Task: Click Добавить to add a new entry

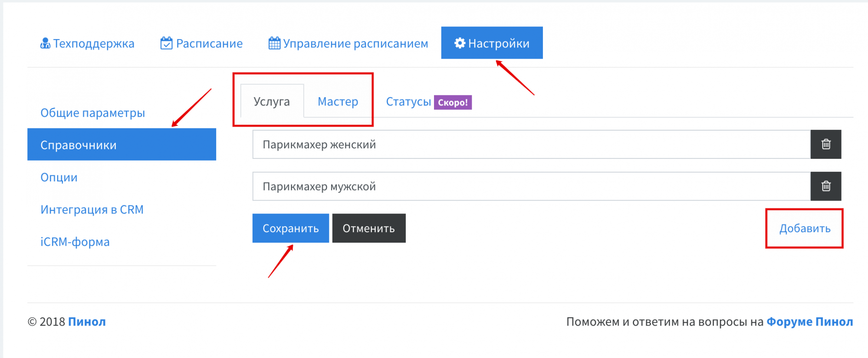Action: 805,228
